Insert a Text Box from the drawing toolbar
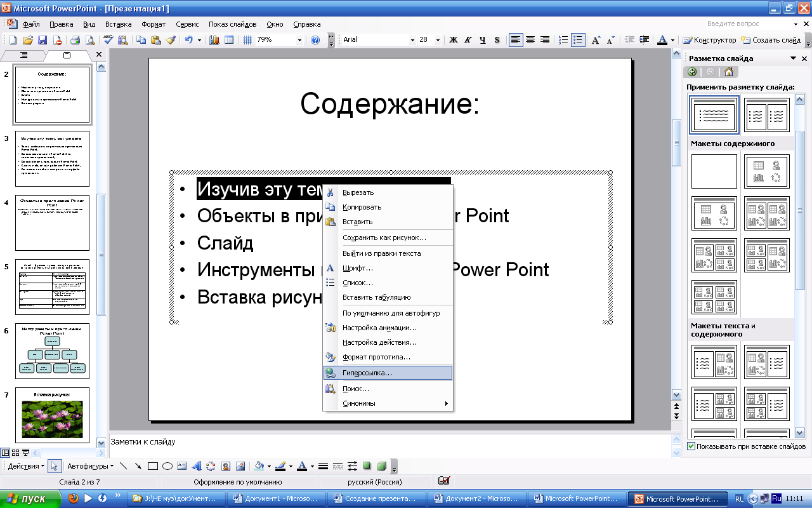Image resolution: width=812 pixels, height=508 pixels. tap(182, 466)
